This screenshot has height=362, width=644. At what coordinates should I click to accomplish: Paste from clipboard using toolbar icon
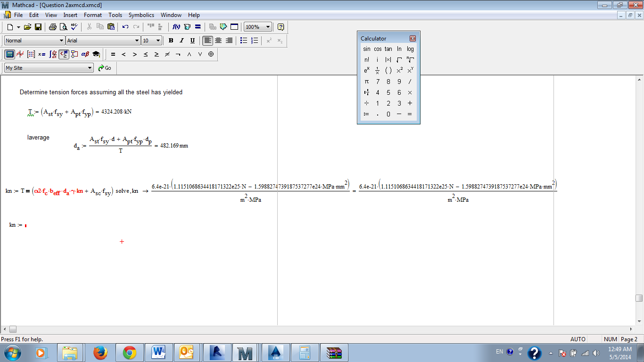[x=111, y=27]
